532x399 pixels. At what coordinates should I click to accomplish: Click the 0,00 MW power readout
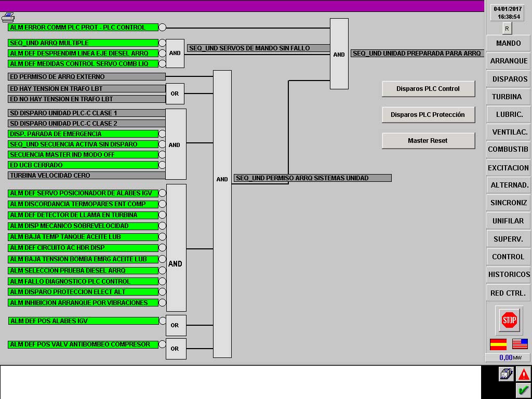tap(508, 357)
